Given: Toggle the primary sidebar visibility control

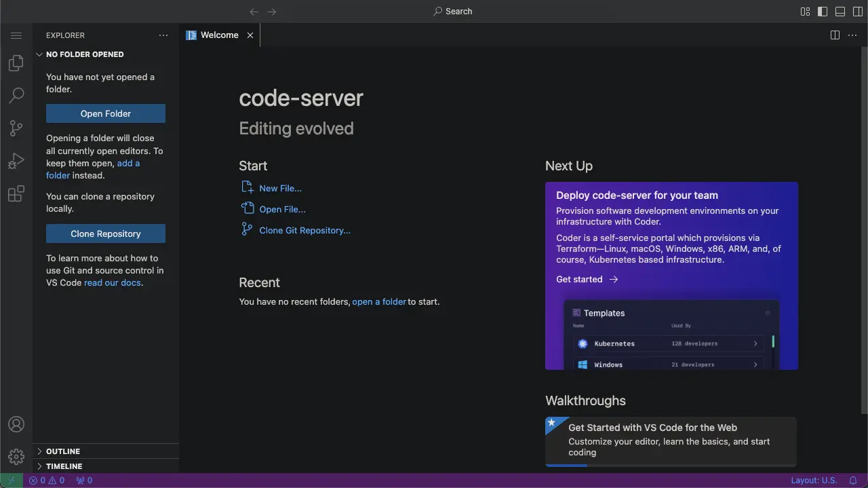Looking at the screenshot, I should (822, 12).
